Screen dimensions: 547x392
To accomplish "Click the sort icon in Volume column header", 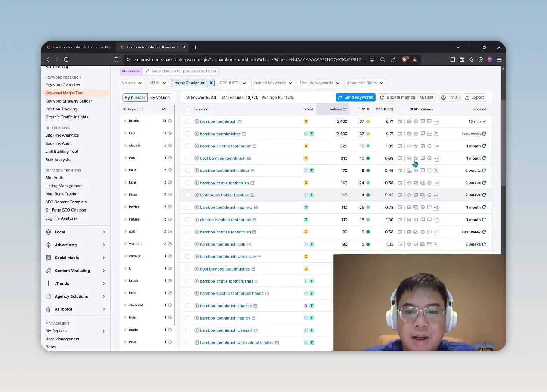I will click(x=345, y=109).
